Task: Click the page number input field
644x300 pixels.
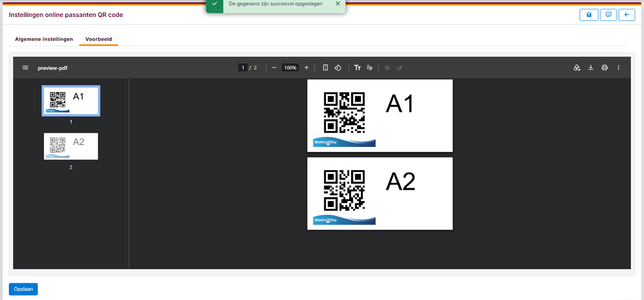Action: pyautogui.click(x=243, y=67)
